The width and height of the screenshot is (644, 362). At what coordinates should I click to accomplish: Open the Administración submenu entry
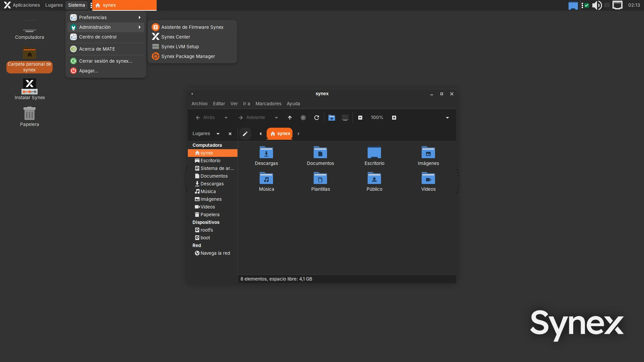(x=106, y=27)
